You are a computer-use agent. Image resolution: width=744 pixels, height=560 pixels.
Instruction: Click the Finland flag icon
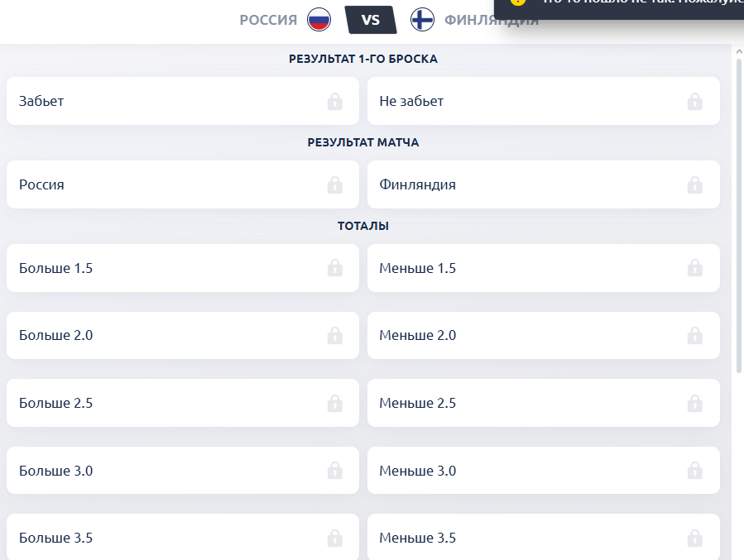[x=422, y=19]
